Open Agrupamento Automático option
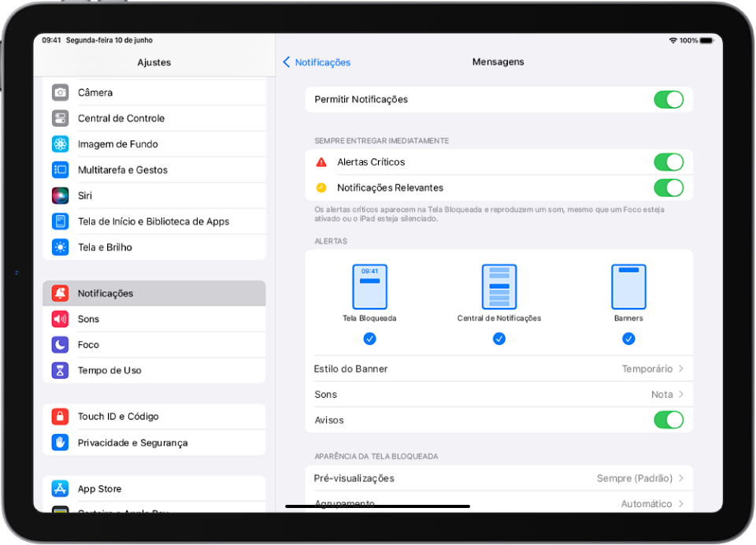Image resolution: width=756 pixels, height=545 pixels. [x=498, y=503]
